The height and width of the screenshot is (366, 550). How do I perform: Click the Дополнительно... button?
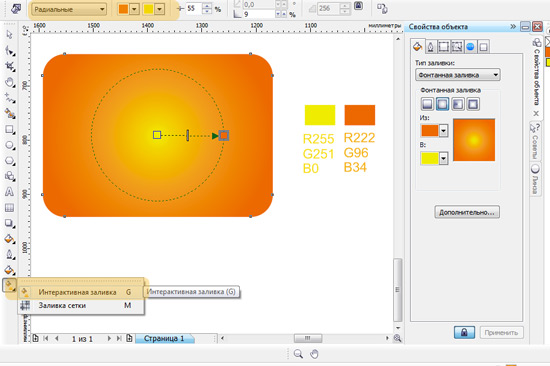click(467, 212)
